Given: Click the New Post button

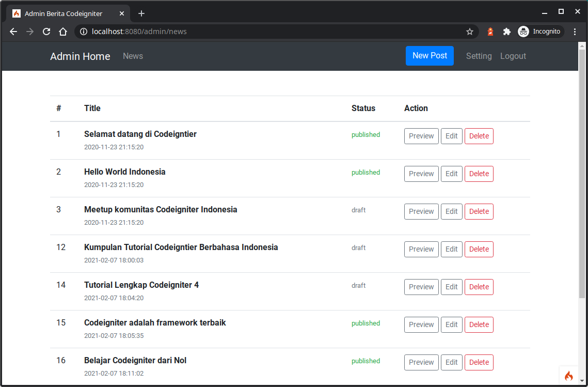Looking at the screenshot, I should [430, 56].
